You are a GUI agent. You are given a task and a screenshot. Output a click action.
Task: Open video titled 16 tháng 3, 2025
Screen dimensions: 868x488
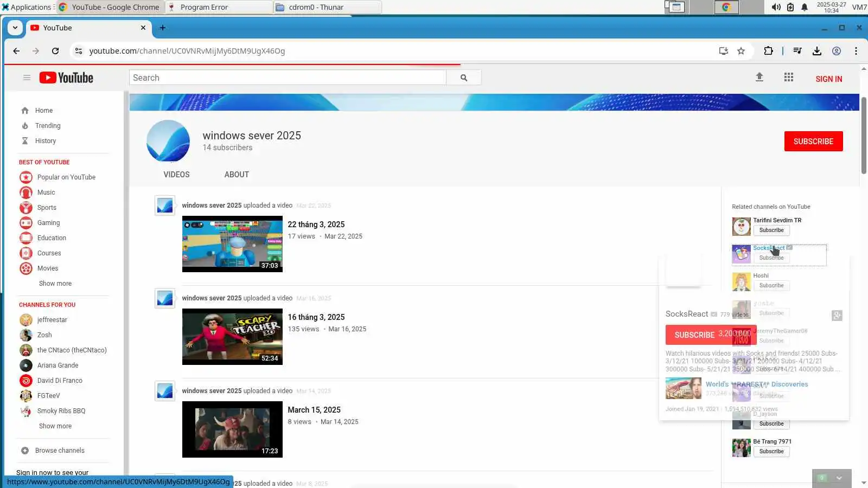316,317
